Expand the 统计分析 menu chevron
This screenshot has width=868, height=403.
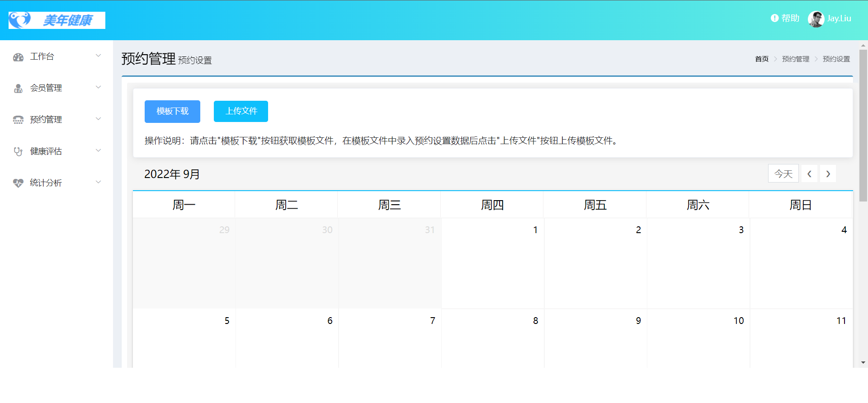[x=98, y=182]
